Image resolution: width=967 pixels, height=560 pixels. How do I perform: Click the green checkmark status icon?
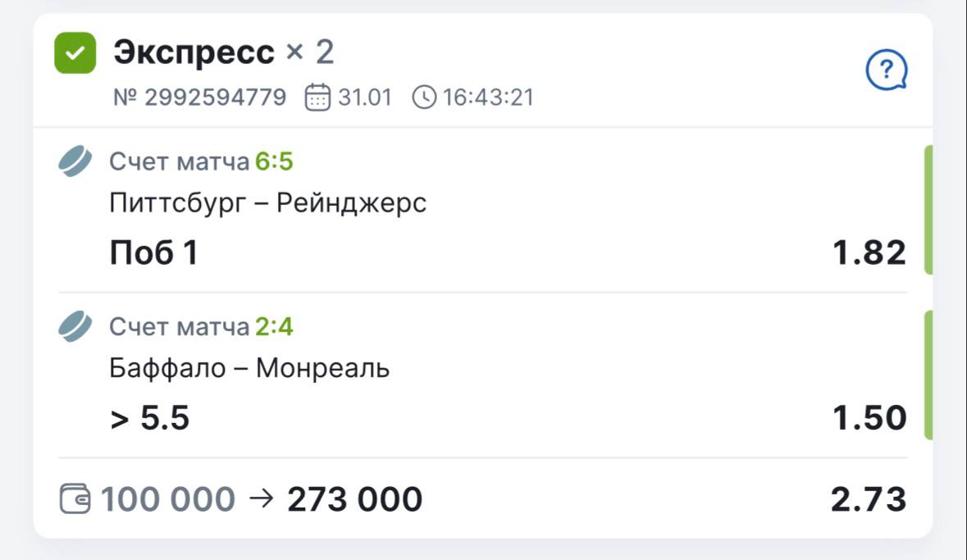pos(75,53)
